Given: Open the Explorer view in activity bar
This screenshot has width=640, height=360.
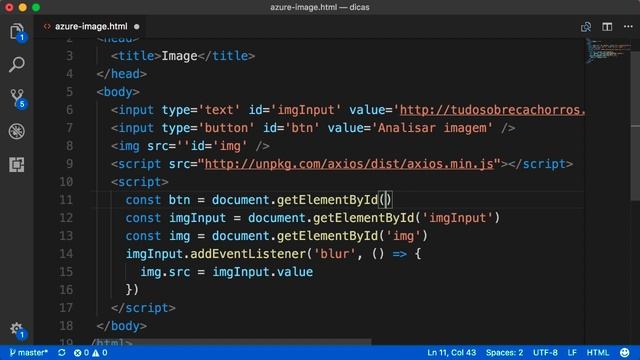Looking at the screenshot, I should coord(17,32).
